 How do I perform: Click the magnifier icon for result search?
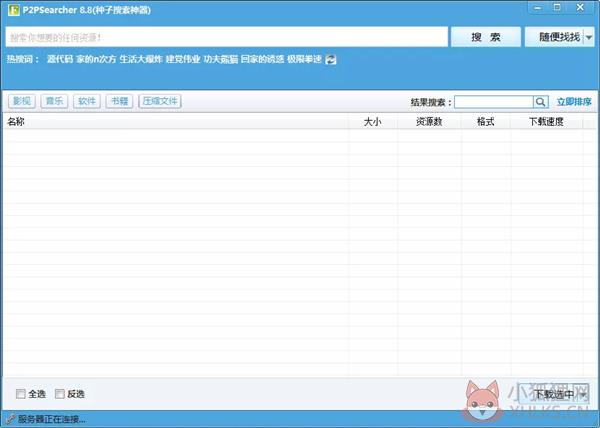point(541,102)
